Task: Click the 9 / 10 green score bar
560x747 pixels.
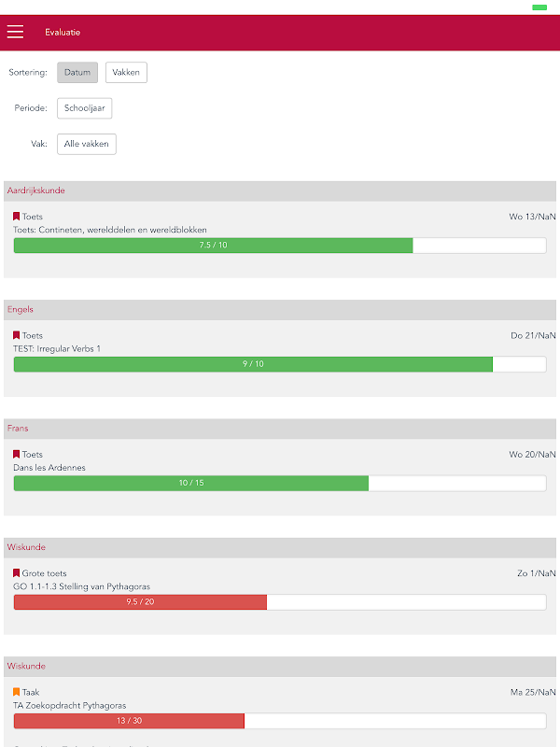Action: 253,364
